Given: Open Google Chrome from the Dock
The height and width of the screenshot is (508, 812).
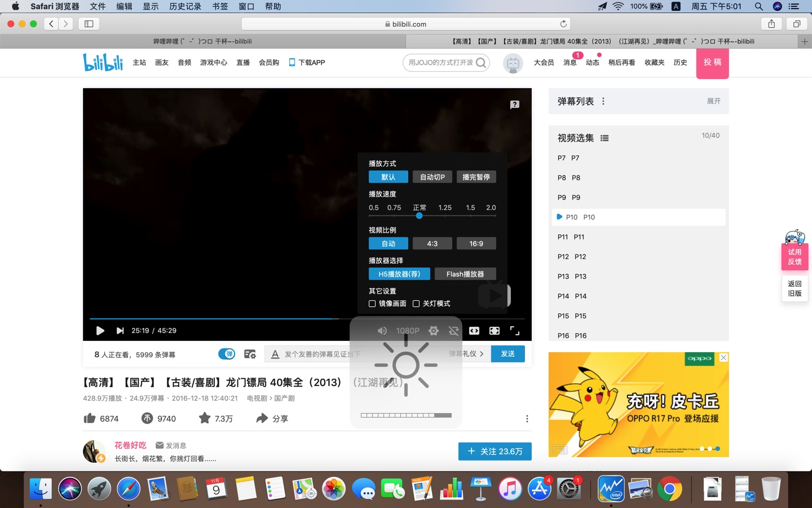Looking at the screenshot, I should pyautogui.click(x=669, y=489).
